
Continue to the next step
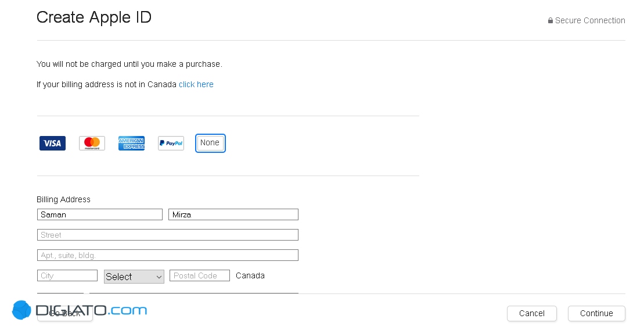point(596,313)
